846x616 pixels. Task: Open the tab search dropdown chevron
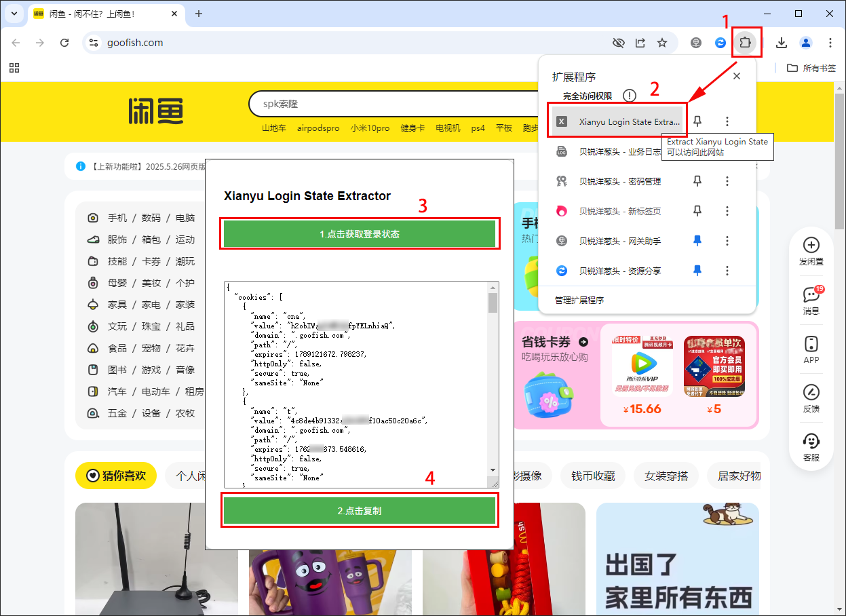(x=14, y=14)
